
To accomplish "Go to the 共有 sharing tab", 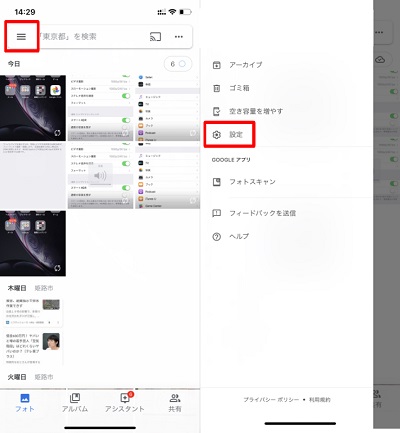I will click(x=175, y=403).
